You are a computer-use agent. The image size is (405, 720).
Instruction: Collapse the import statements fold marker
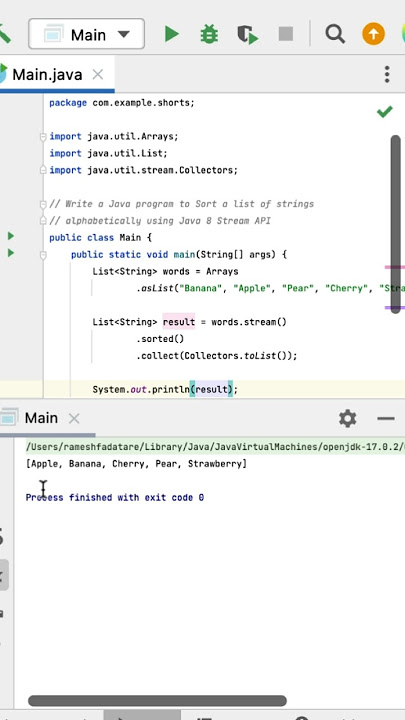point(43,136)
